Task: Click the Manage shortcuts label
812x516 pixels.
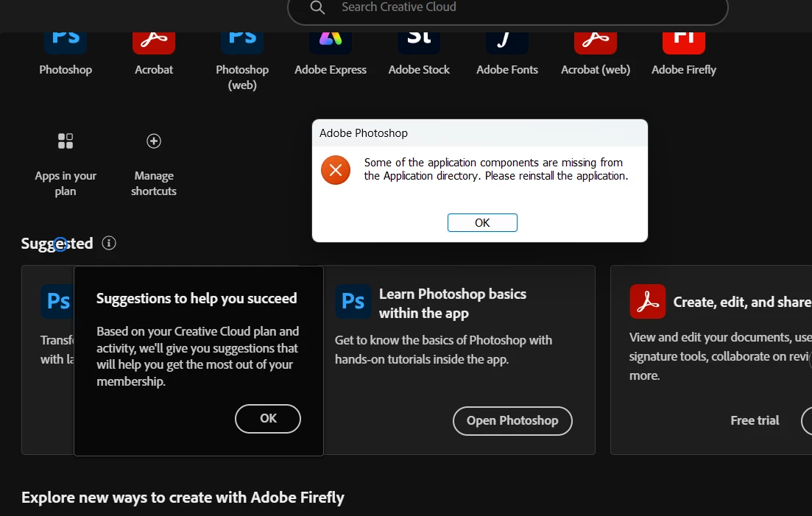Action: [154, 183]
